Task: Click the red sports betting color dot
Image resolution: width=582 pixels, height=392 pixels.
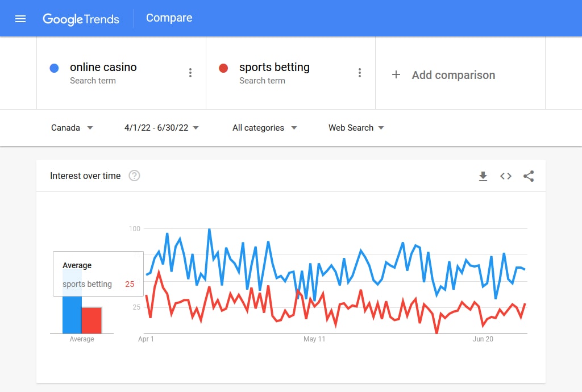Action: click(x=223, y=68)
